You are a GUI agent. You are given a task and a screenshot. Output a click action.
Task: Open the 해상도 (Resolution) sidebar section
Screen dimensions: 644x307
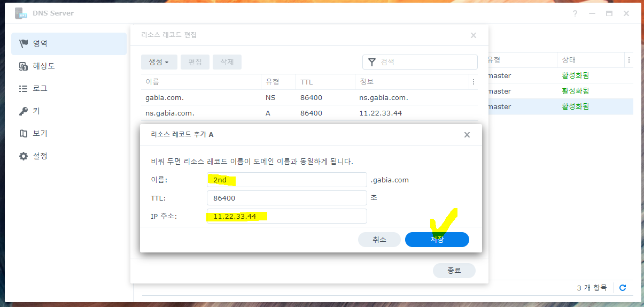coord(69,66)
